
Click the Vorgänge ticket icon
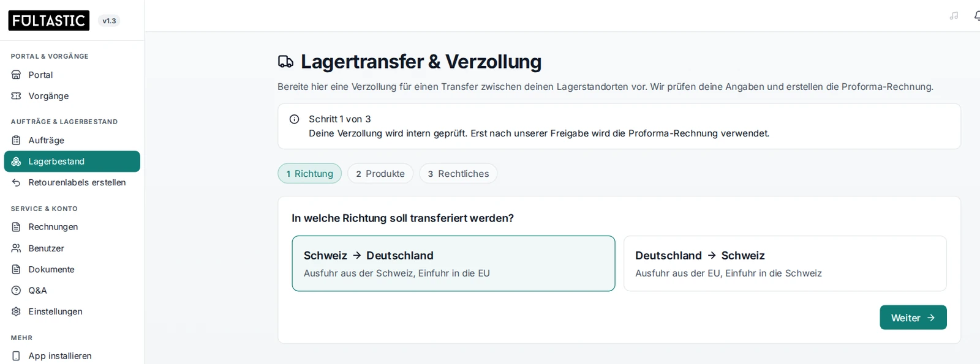(x=17, y=96)
